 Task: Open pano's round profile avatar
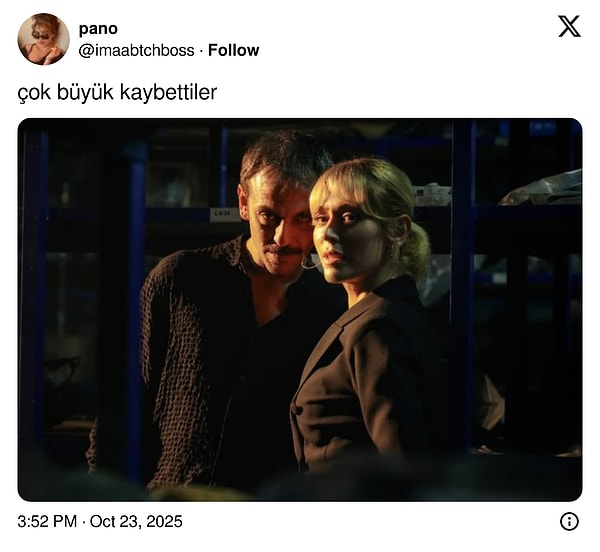(44, 39)
